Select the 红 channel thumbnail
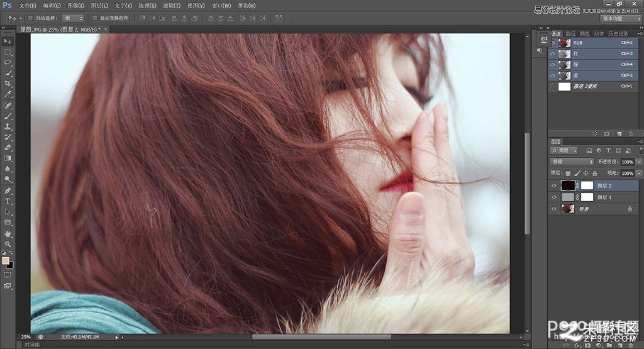The height and width of the screenshot is (349, 644). coord(565,54)
